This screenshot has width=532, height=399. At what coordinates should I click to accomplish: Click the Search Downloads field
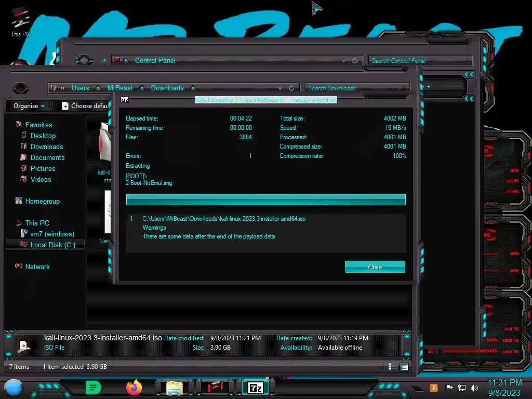(357, 88)
